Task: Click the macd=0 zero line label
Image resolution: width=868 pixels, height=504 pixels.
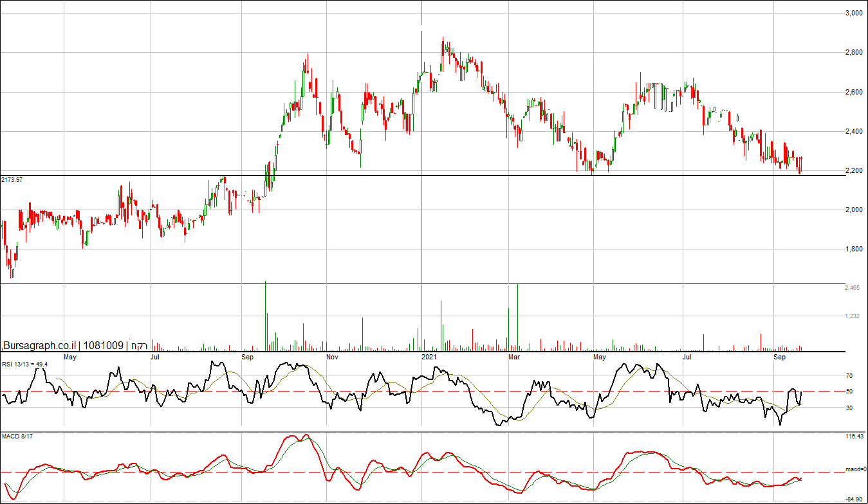Action: coord(855,470)
